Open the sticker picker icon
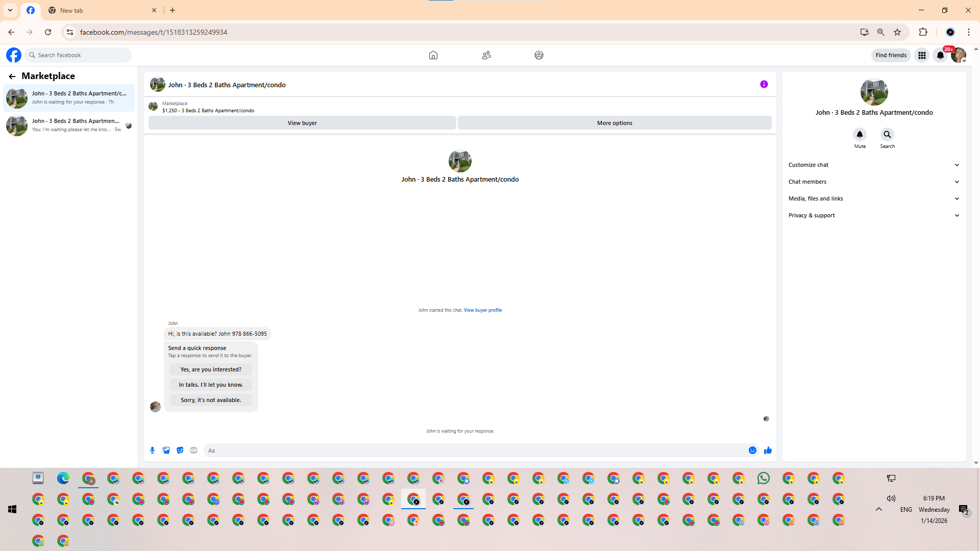 180,450
